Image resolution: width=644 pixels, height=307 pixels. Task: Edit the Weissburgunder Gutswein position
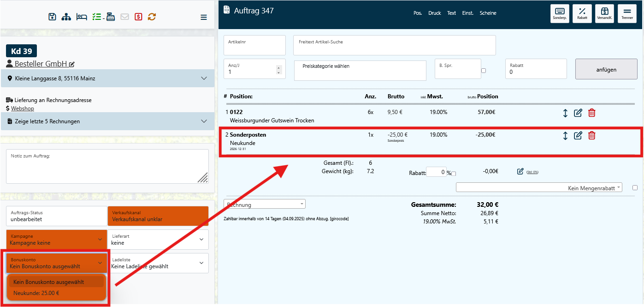coord(578,113)
